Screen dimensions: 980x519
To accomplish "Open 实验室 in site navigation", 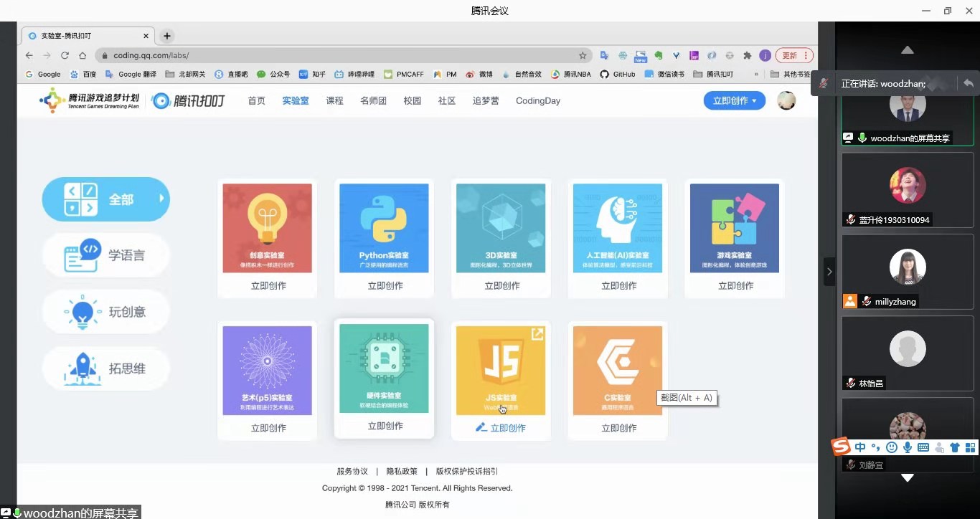I will pos(296,101).
